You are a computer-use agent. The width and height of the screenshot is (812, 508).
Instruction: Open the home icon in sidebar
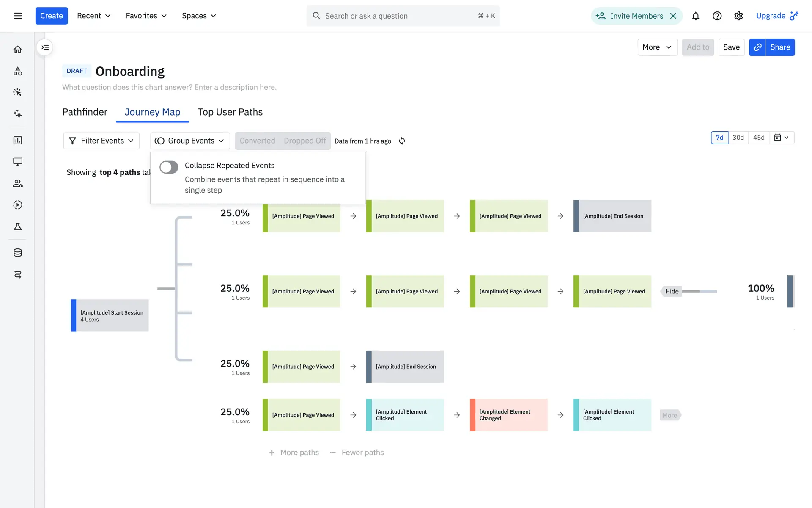pyautogui.click(x=18, y=50)
